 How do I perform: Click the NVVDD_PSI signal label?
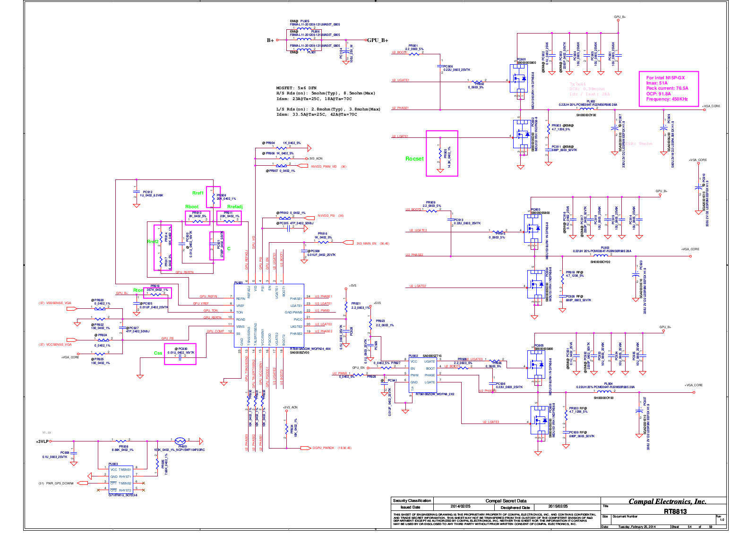[x=326, y=215]
